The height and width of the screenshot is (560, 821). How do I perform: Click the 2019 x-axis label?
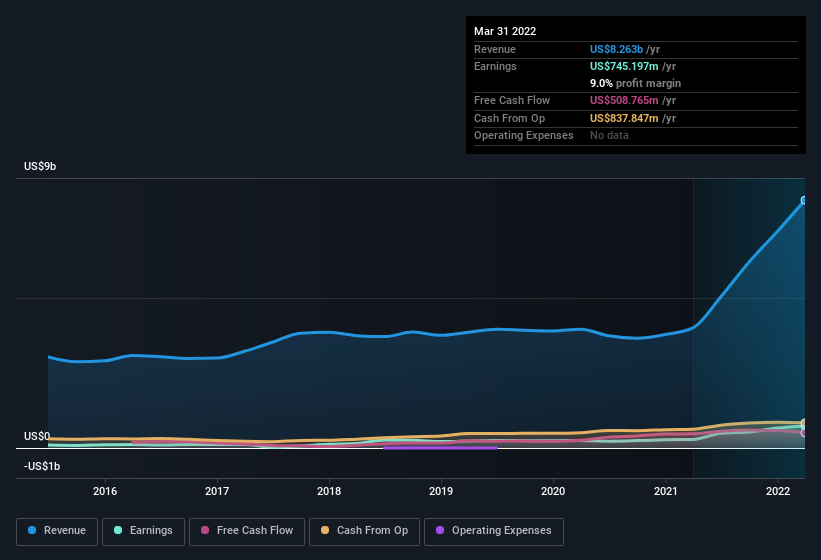point(441,491)
